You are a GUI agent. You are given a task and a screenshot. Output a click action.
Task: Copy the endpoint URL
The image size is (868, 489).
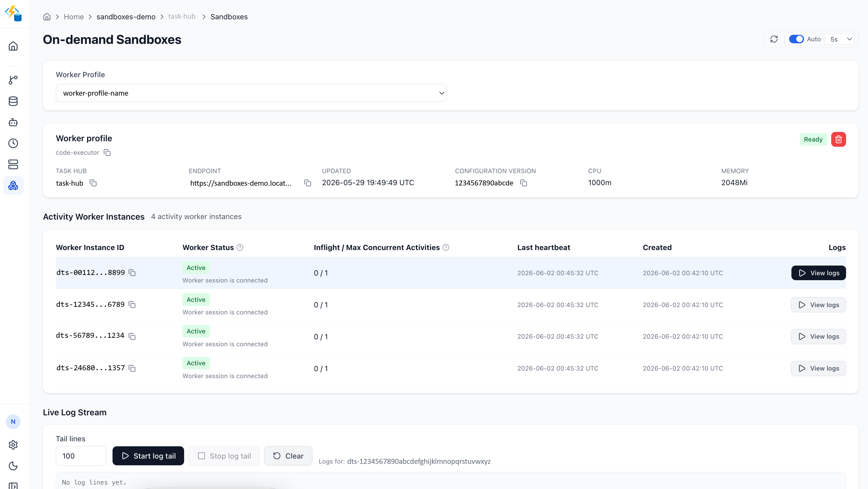click(307, 183)
